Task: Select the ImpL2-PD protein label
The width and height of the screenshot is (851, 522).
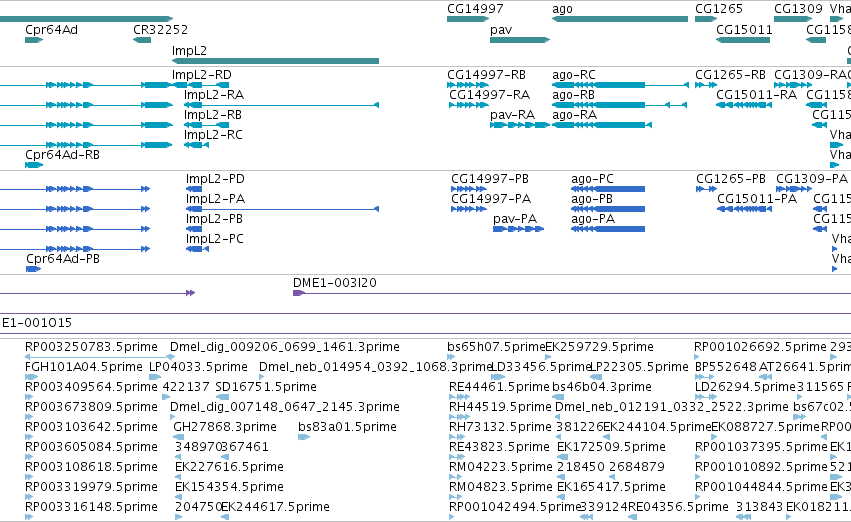Action: (215, 179)
